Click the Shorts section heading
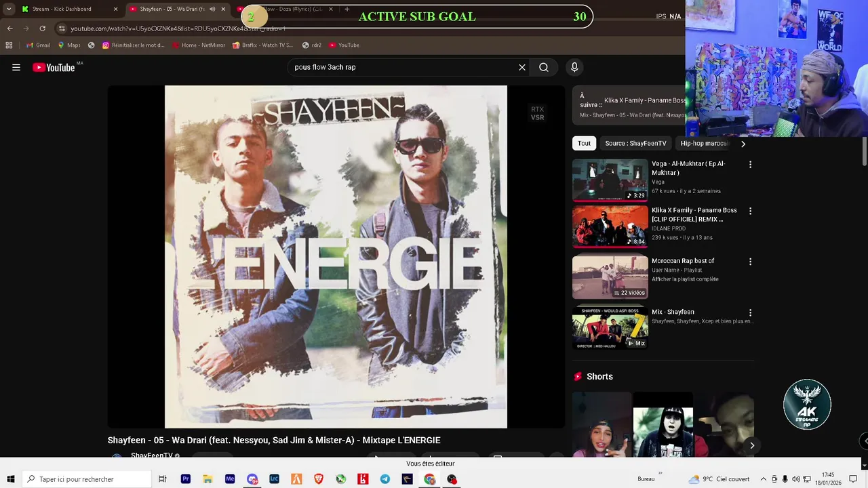Viewport: 868px width, 488px height. click(x=599, y=377)
